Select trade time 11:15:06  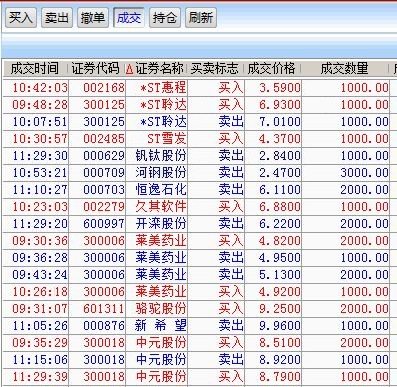tap(40, 360)
